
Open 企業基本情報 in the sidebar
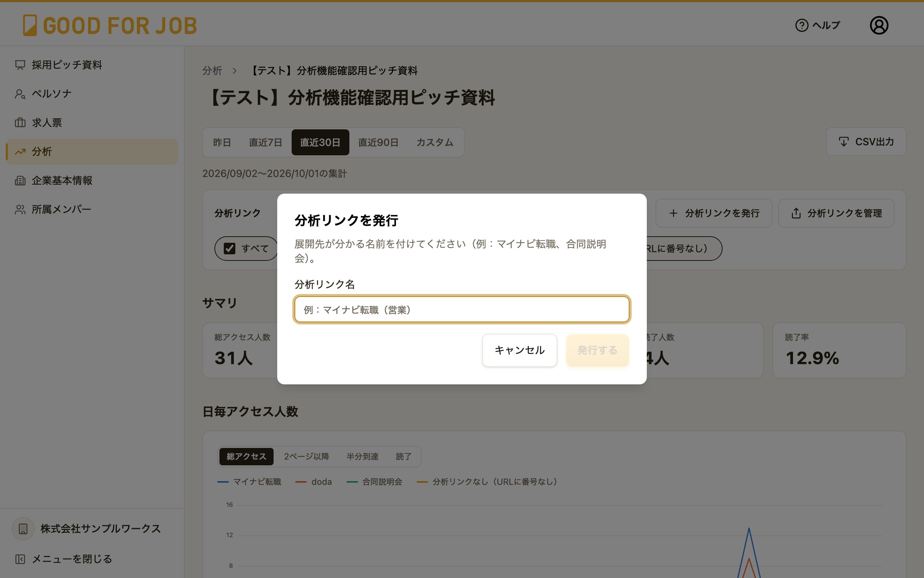pos(92,180)
